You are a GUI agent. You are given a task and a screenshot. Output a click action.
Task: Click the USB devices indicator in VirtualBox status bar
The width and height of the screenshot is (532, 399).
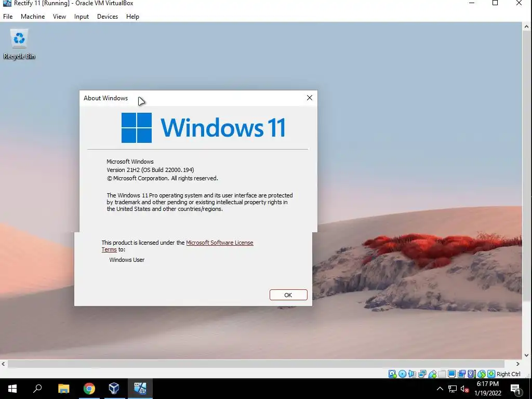pos(432,374)
